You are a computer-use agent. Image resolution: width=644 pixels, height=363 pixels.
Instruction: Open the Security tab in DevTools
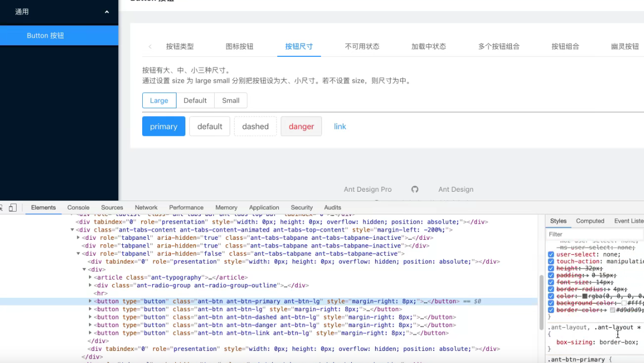point(302,208)
